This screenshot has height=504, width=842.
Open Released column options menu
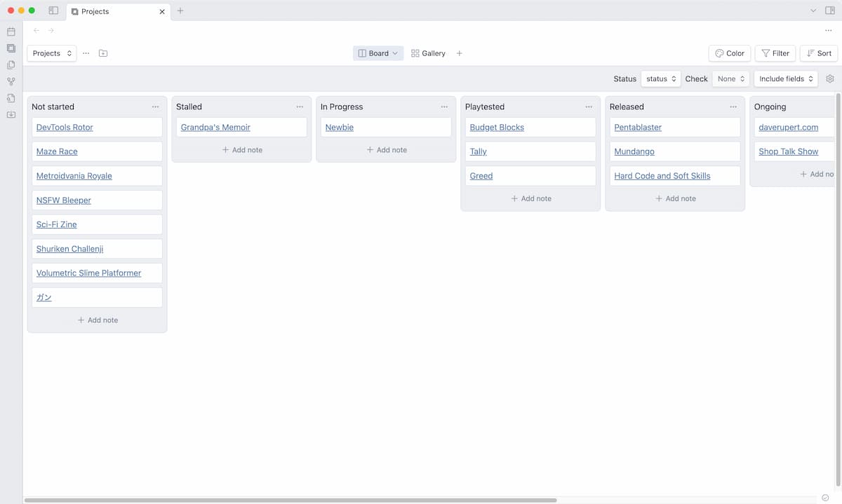[x=733, y=107]
